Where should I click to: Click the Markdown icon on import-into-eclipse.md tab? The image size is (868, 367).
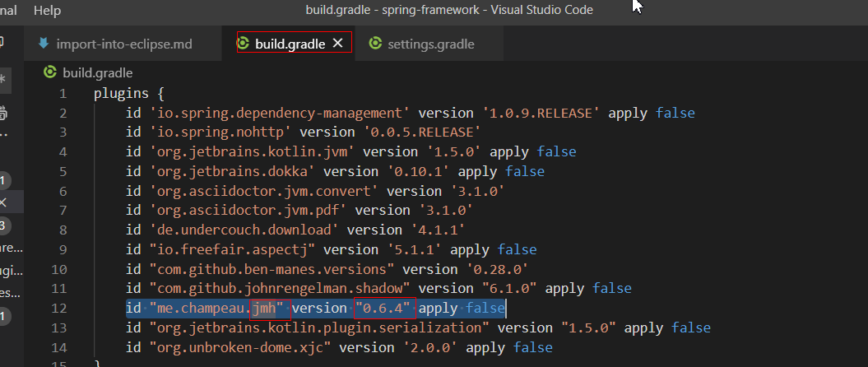pos(44,43)
